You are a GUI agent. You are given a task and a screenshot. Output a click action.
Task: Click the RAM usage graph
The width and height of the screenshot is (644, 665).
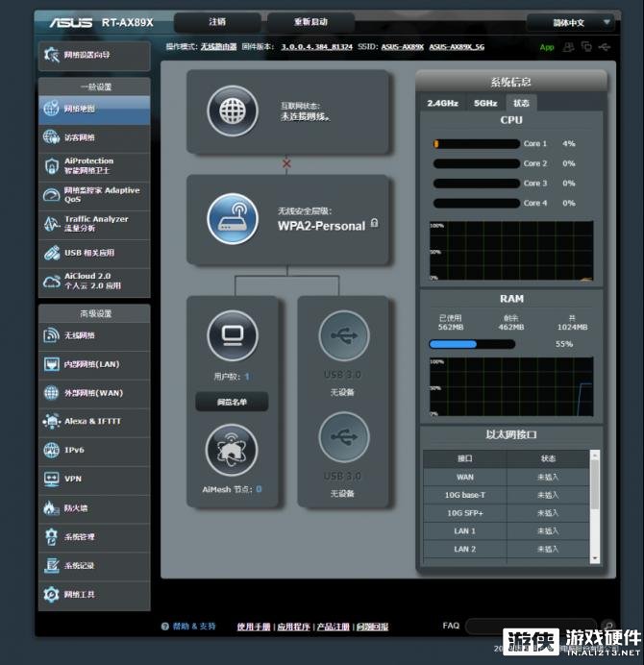(511, 386)
